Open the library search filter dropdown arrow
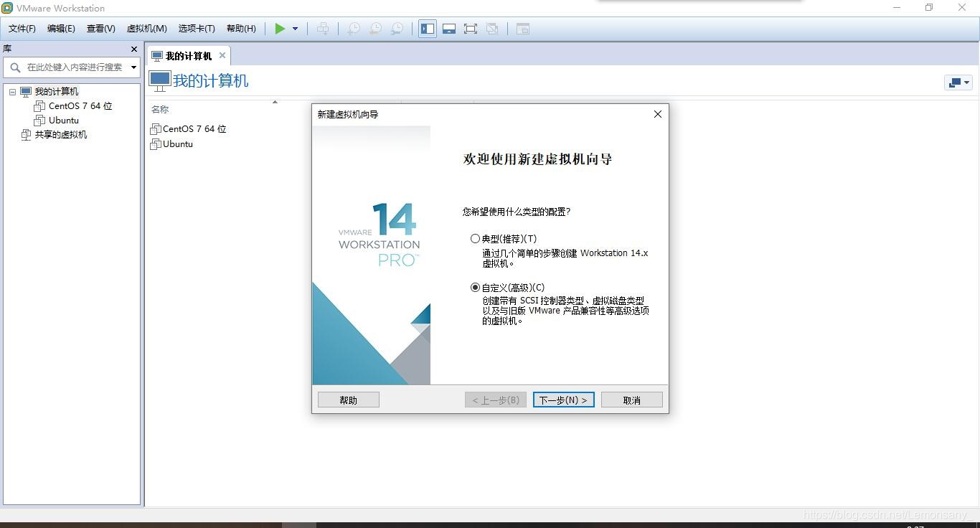Viewport: 980px width, 528px height. (133, 67)
